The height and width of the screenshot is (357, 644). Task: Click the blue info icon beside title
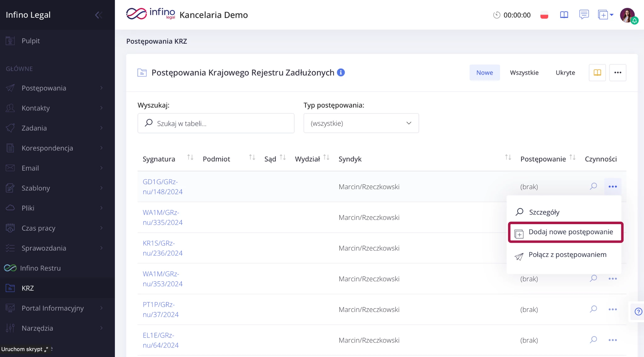point(341,72)
